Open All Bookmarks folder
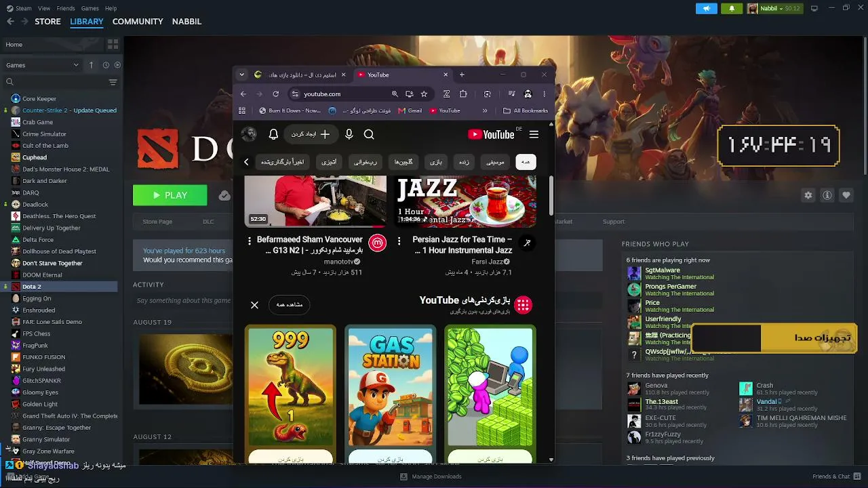This screenshot has width=868, height=488. [x=526, y=110]
